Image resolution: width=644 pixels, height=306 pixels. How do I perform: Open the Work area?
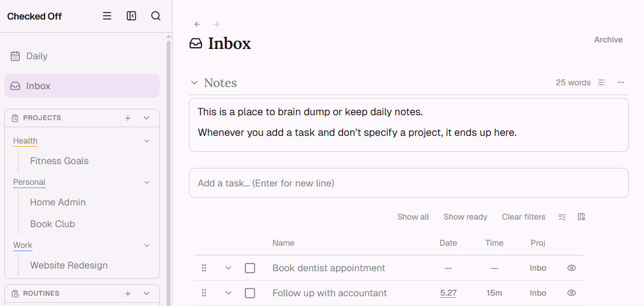pos(23,245)
